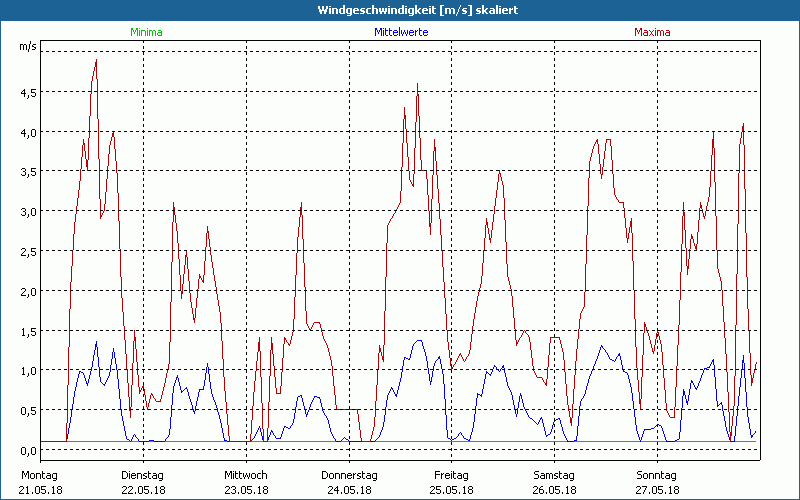Select the 4,5 y-axis tick label
800x500 pixels.
pyautogui.click(x=27, y=92)
